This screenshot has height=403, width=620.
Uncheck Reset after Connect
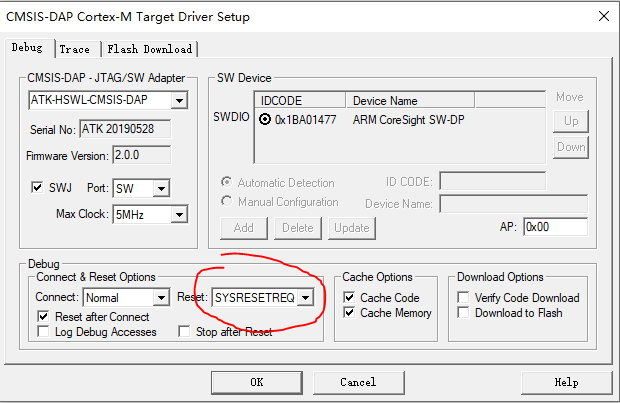click(x=43, y=316)
